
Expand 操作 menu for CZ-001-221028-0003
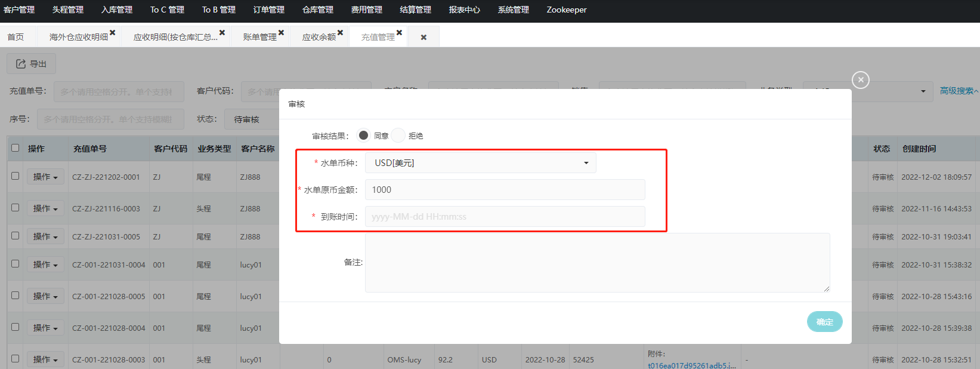point(45,359)
